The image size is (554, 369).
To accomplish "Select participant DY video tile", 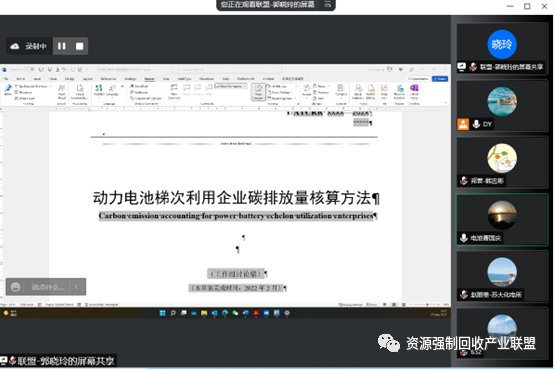I will [502, 106].
